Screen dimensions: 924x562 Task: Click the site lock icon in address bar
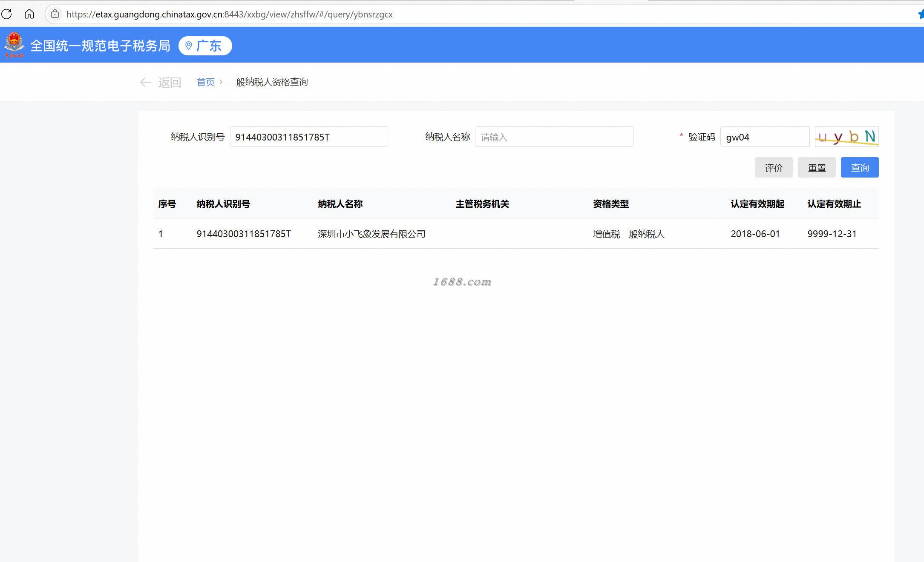point(55,14)
